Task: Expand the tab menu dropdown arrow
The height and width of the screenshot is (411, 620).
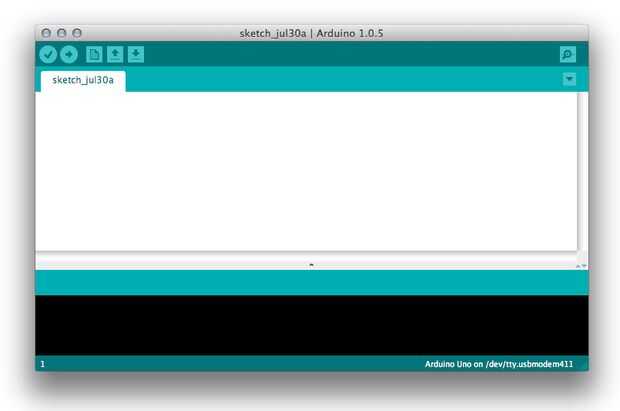Action: [569, 79]
